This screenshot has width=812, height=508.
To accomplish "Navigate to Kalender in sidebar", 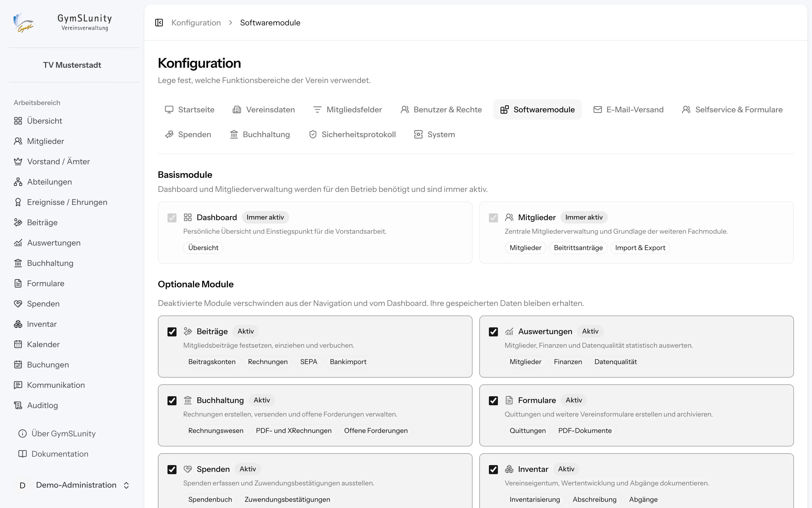I will pos(37,344).
